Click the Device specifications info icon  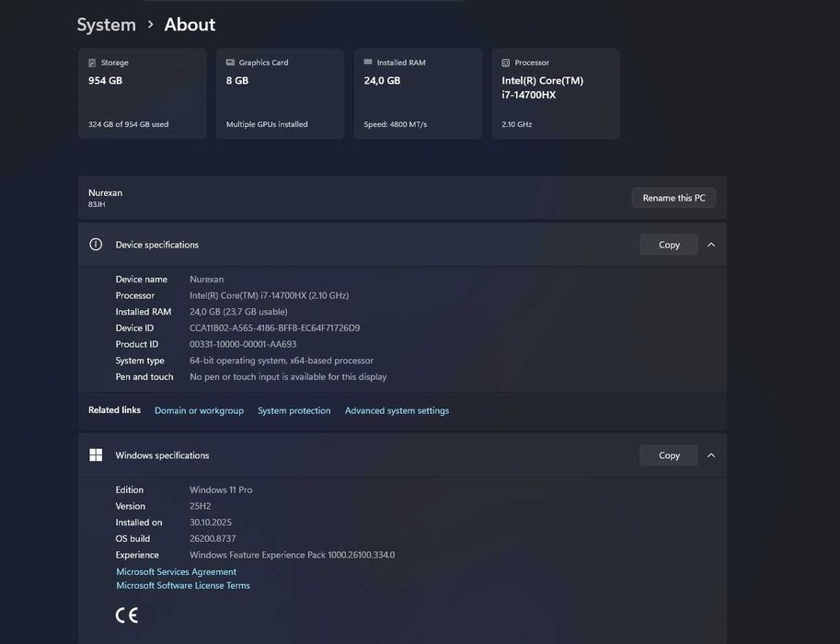[96, 245]
